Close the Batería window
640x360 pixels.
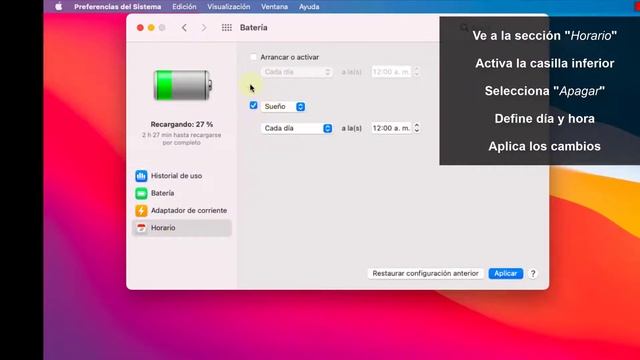pos(140,28)
